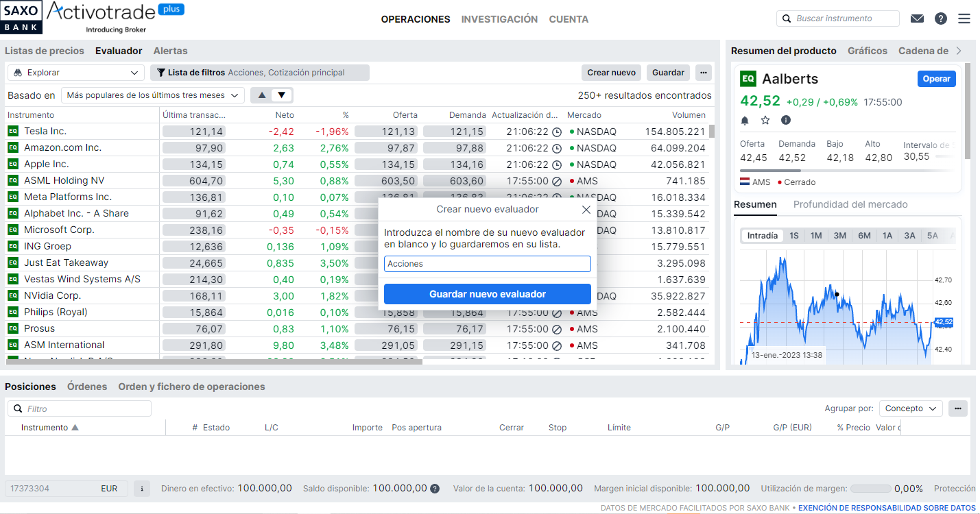The width and height of the screenshot is (980, 514).
Task: Switch to Profundidad del mercado tab
Action: 850,204
